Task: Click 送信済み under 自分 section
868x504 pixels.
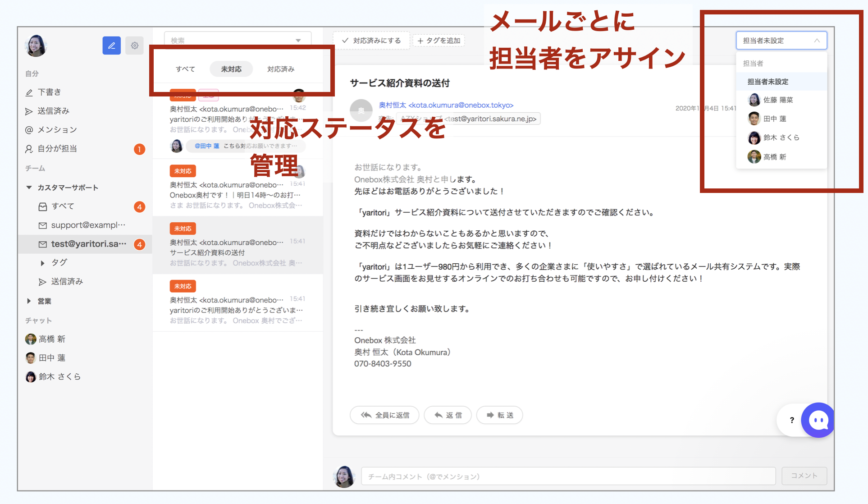Action: pyautogui.click(x=53, y=111)
